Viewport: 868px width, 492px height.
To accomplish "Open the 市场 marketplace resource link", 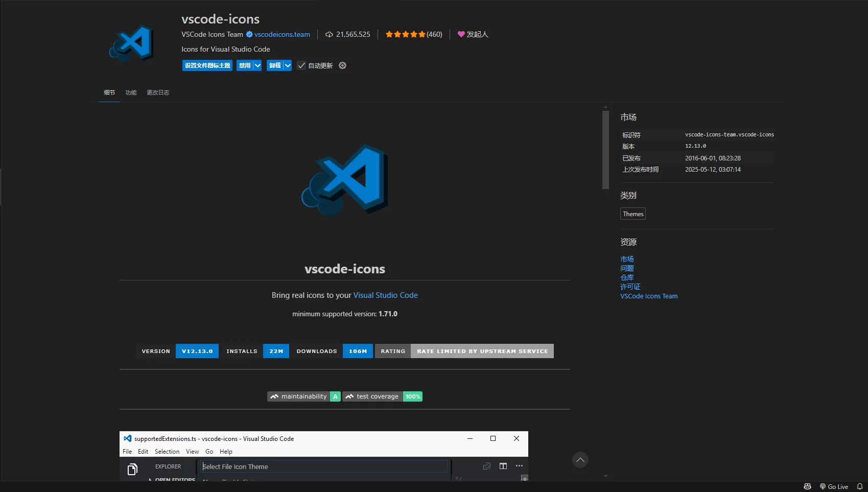I will pos(627,259).
